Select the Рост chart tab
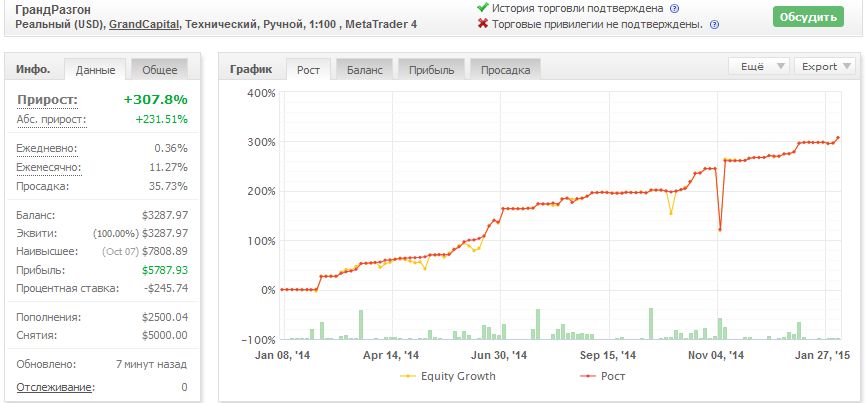Screen dimensions: 865x403 (x=308, y=69)
